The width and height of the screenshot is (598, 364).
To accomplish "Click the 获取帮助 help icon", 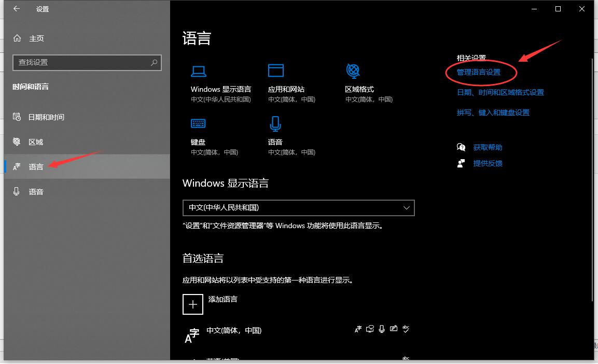I will [x=461, y=147].
